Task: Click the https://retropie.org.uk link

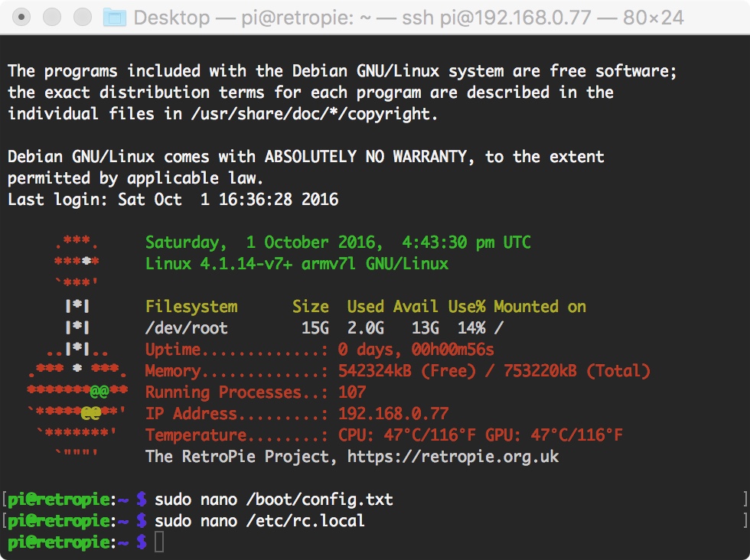Action: 452,456
